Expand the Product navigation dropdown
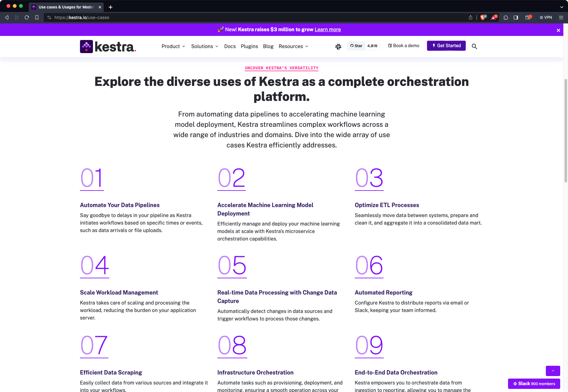Screen dimensions: 568x392 tap(173, 46)
